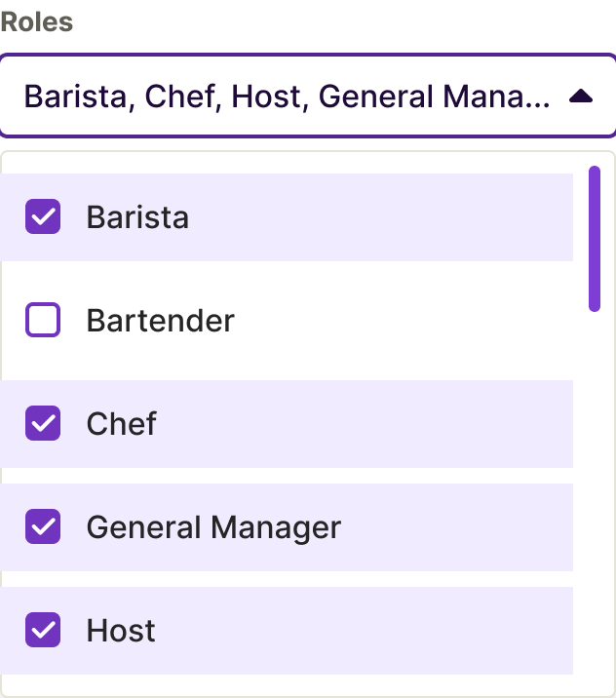Image resolution: width=616 pixels, height=698 pixels.
Task: Click the scrollbar track below the thumb
Action: click(x=594, y=487)
